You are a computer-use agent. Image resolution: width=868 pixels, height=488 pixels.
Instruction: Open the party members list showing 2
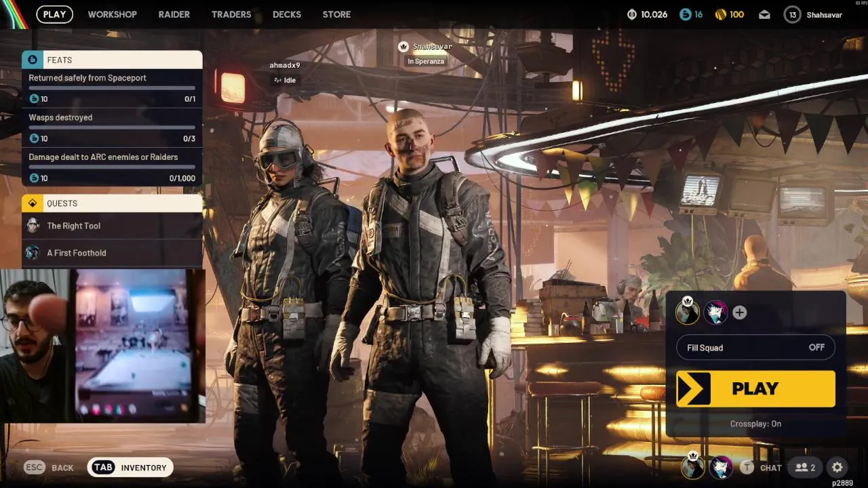pos(805,468)
